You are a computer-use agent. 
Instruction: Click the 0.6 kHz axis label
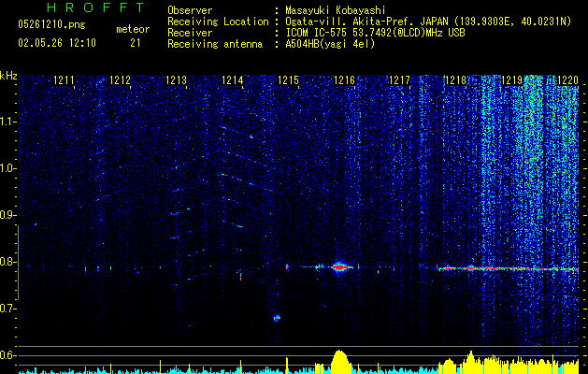pyautogui.click(x=8, y=355)
